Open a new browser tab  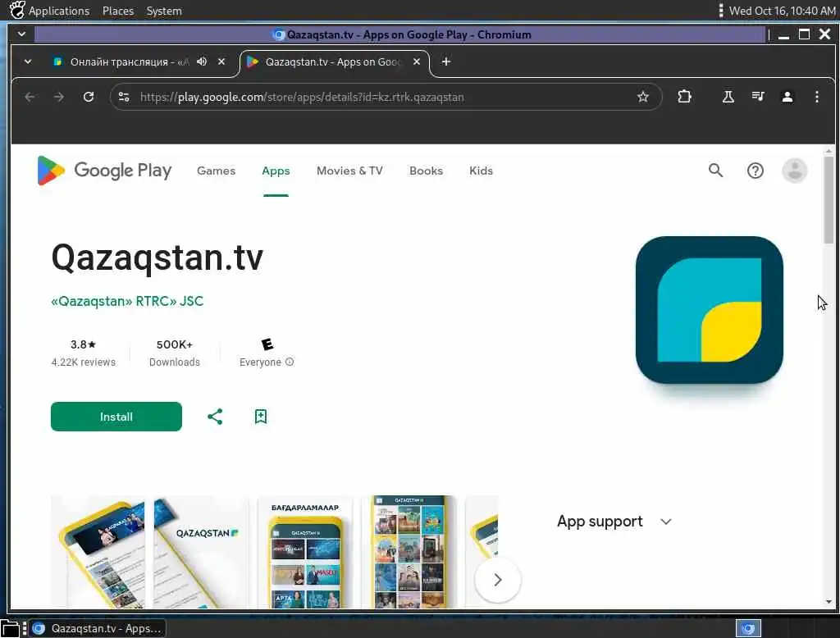(x=445, y=62)
